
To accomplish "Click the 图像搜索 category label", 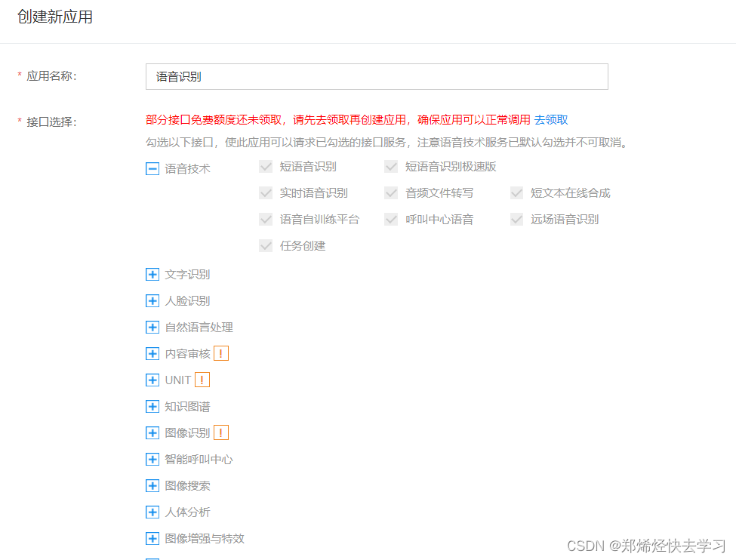I will tap(187, 485).
